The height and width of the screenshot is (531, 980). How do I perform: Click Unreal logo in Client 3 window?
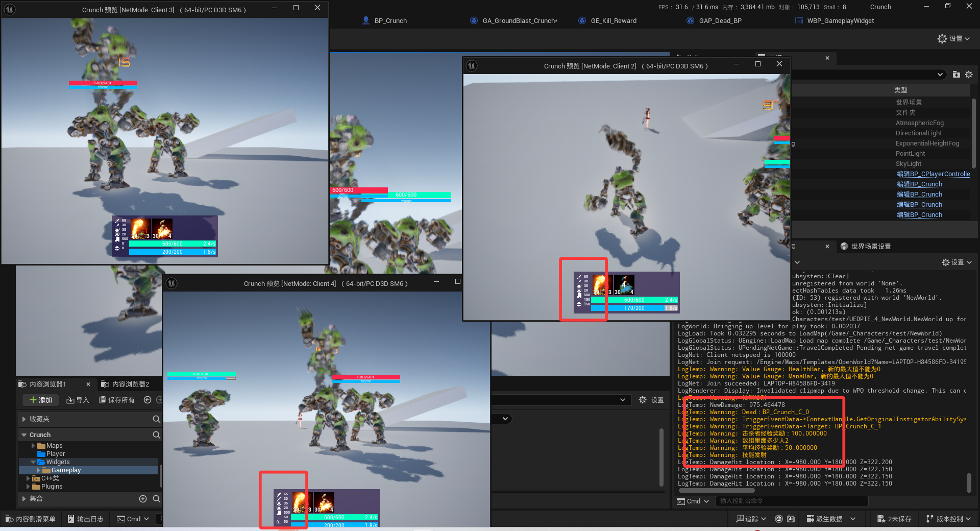tap(10, 9)
